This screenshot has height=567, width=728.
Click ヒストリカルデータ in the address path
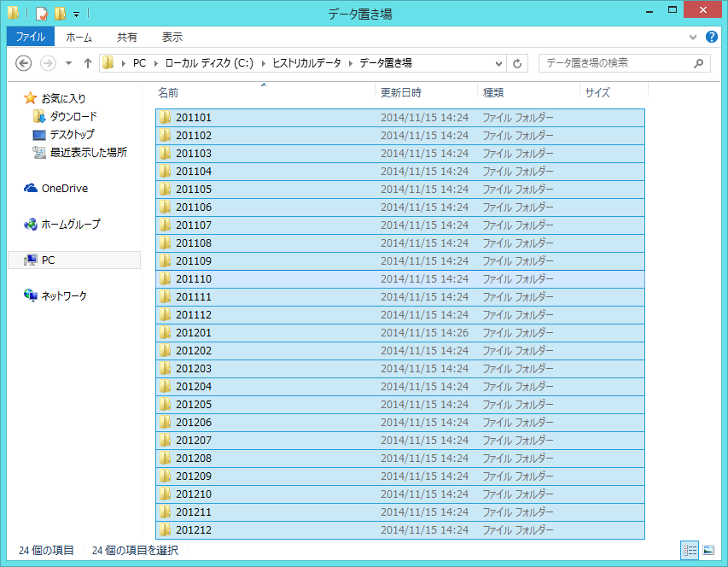click(x=305, y=63)
